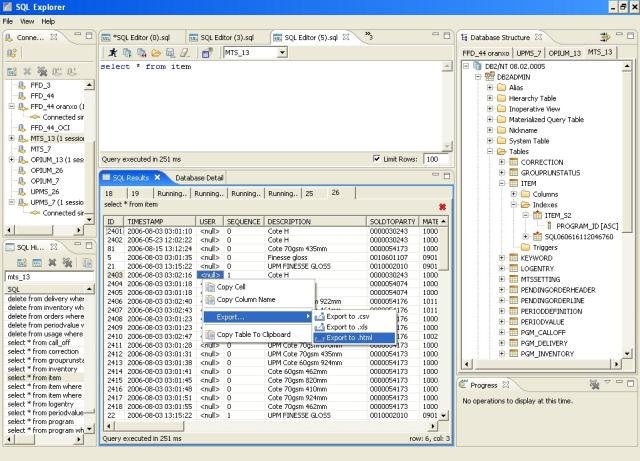Viewport: 640px width, 461px height.
Task: Click the first icon in Connections toolbar row
Action: pos(12,71)
